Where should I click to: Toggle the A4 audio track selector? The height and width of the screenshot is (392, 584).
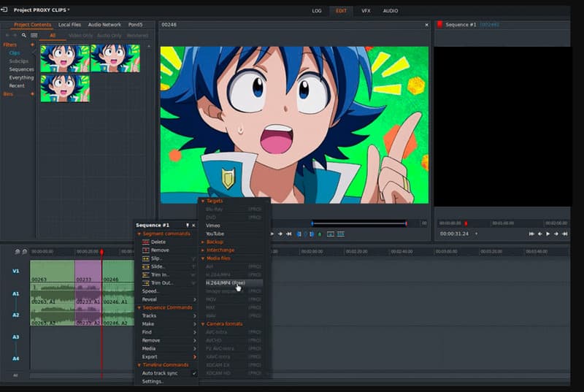15,358
